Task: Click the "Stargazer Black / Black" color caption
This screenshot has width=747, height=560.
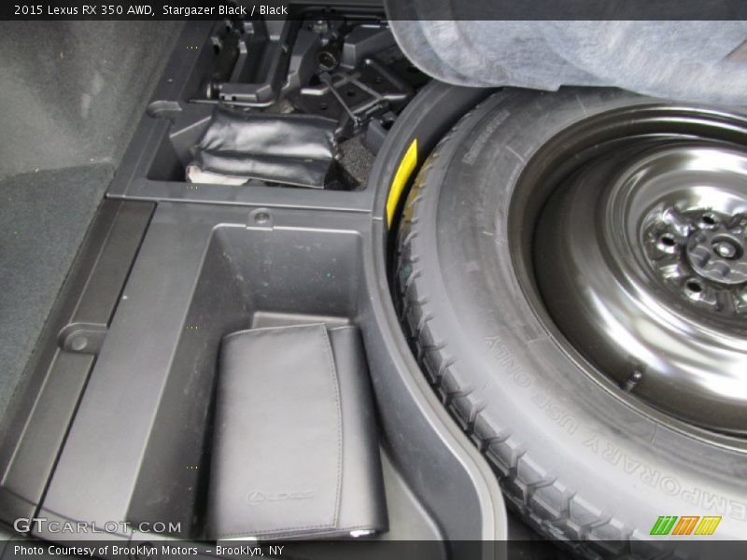Action: click(225, 10)
